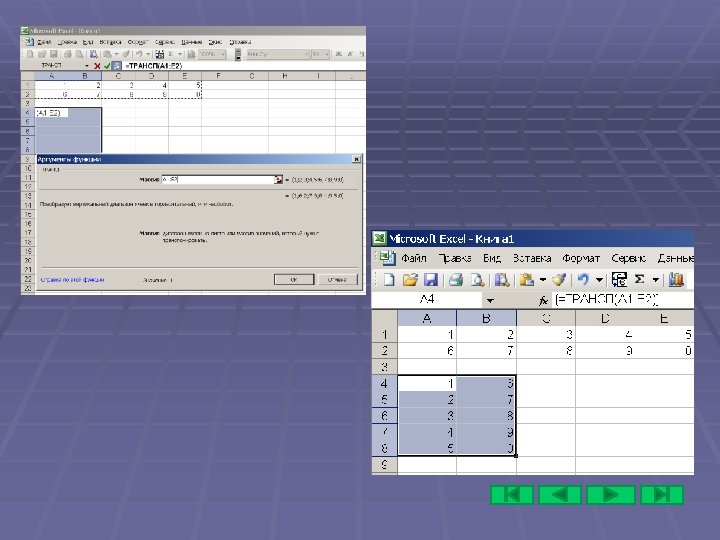Image resolution: width=720 pixels, height=540 pixels.
Task: Select row 9 header in larger window
Action: pos(384,465)
